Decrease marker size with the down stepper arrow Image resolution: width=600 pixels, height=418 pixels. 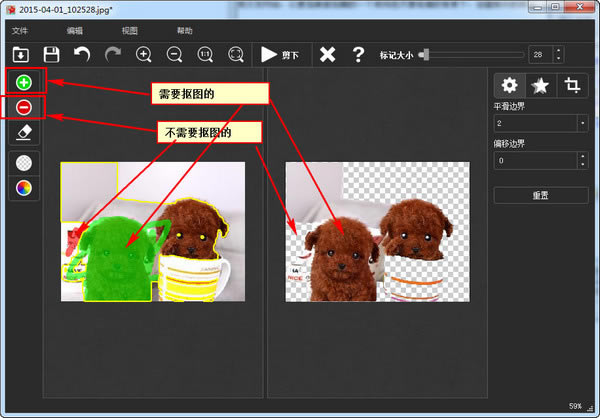558,59
